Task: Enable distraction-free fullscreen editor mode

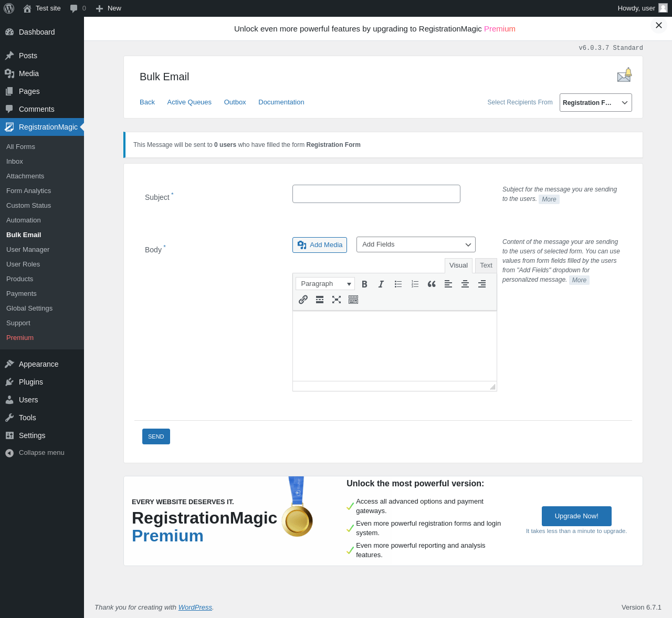Action: coord(337,300)
